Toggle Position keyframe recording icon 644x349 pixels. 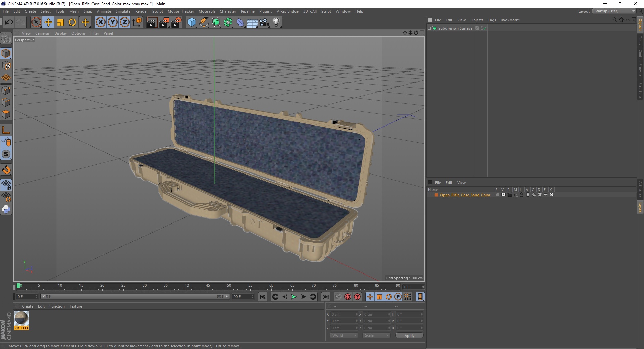click(x=370, y=297)
